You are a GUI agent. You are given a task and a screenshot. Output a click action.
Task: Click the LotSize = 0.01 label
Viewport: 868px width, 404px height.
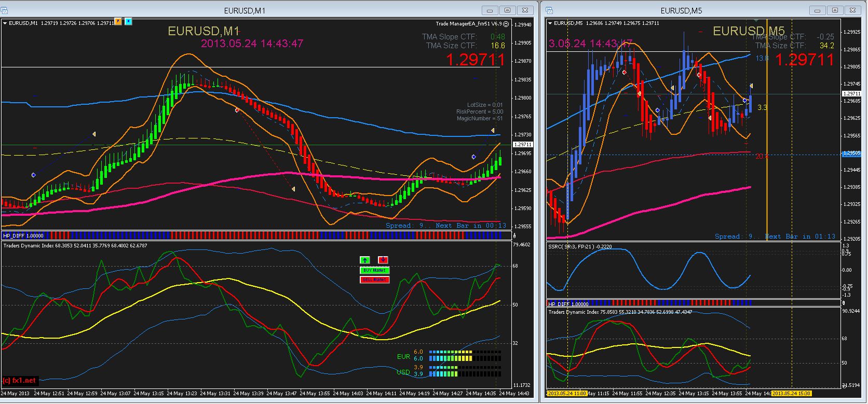point(485,105)
